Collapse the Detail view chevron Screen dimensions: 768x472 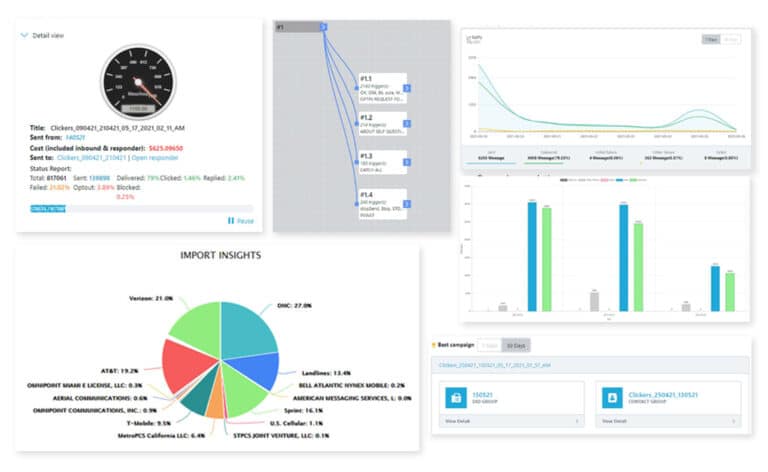pos(24,34)
